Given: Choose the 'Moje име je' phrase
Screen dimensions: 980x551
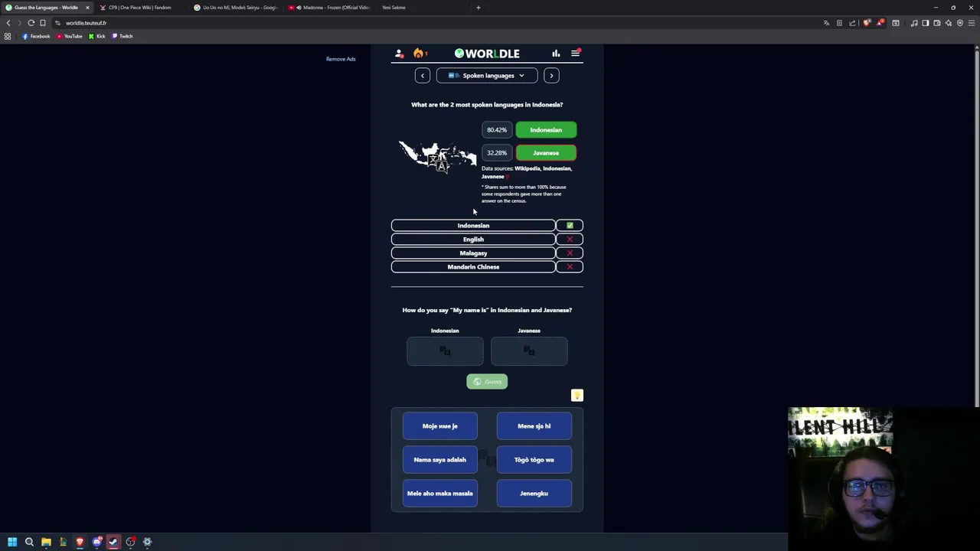Looking at the screenshot, I should click(440, 426).
